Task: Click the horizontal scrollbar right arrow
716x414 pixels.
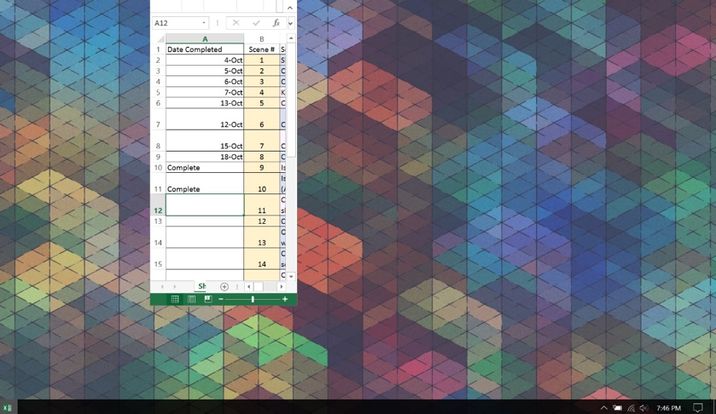Action: click(x=281, y=287)
